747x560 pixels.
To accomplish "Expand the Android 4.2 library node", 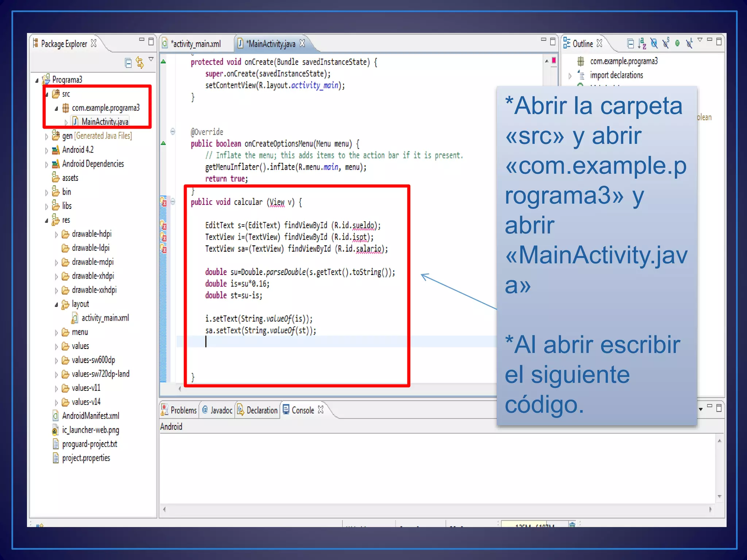I will 46,150.
